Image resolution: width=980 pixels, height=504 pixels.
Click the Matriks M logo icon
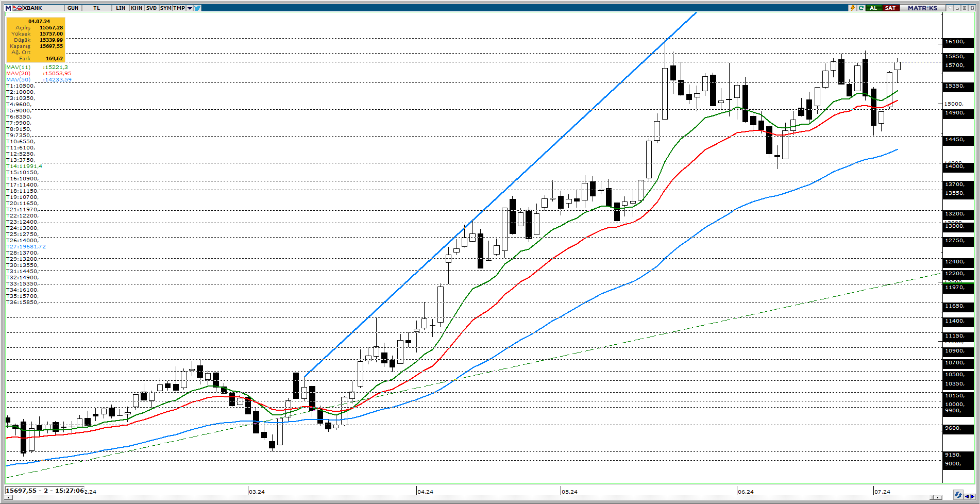point(8,8)
